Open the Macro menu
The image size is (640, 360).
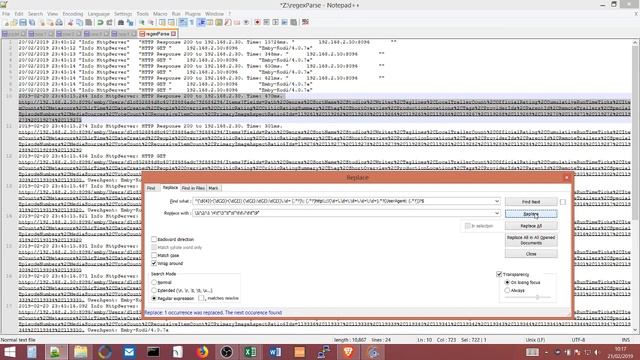tap(160, 14)
